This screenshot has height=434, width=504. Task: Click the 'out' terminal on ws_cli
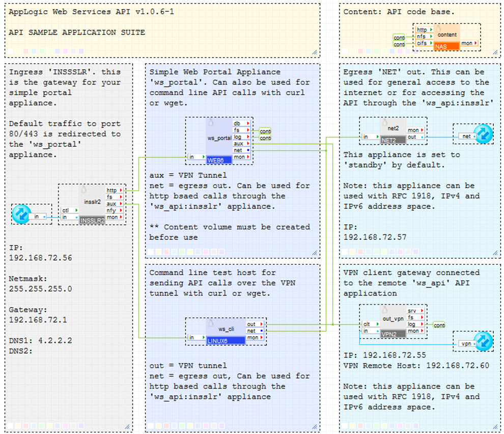(254, 324)
